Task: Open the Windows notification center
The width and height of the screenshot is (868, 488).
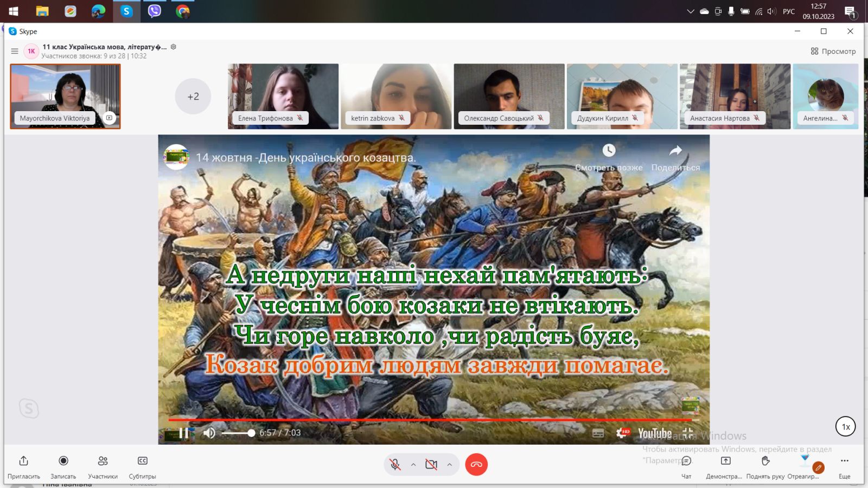Action: (850, 11)
